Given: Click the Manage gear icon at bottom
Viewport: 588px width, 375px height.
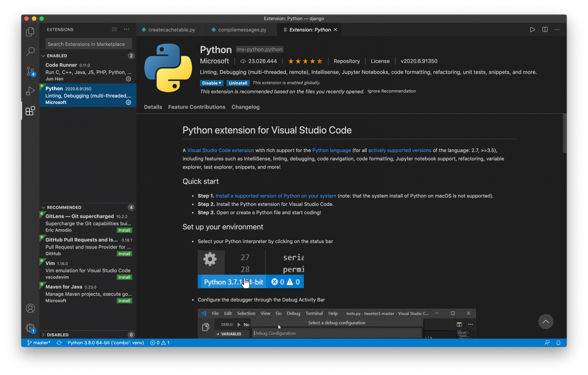Looking at the screenshot, I should click(x=30, y=328).
